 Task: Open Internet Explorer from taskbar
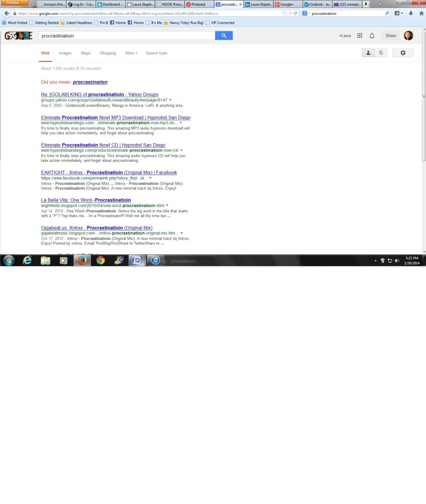point(27,260)
